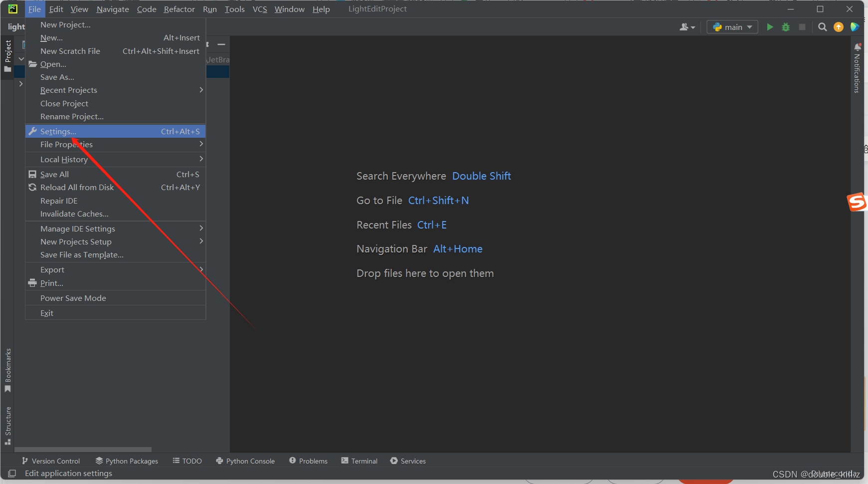
Task: Choose New Project... in File menu
Action: point(115,25)
